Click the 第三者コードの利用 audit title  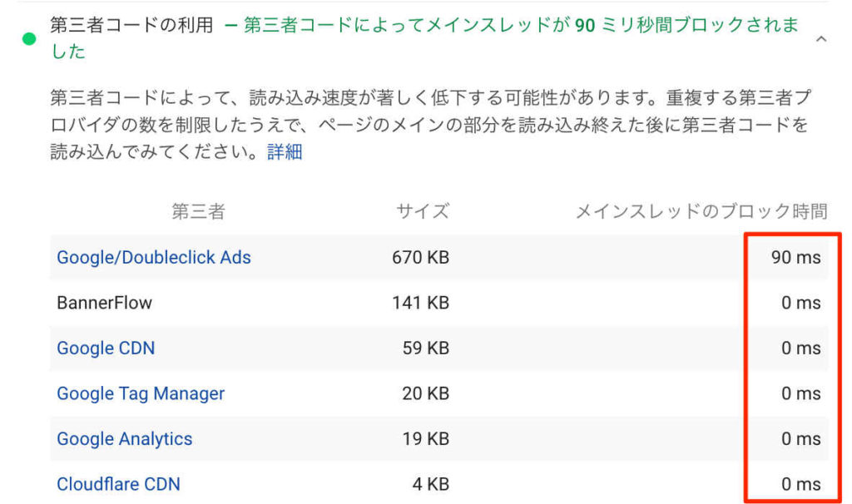[131, 25]
